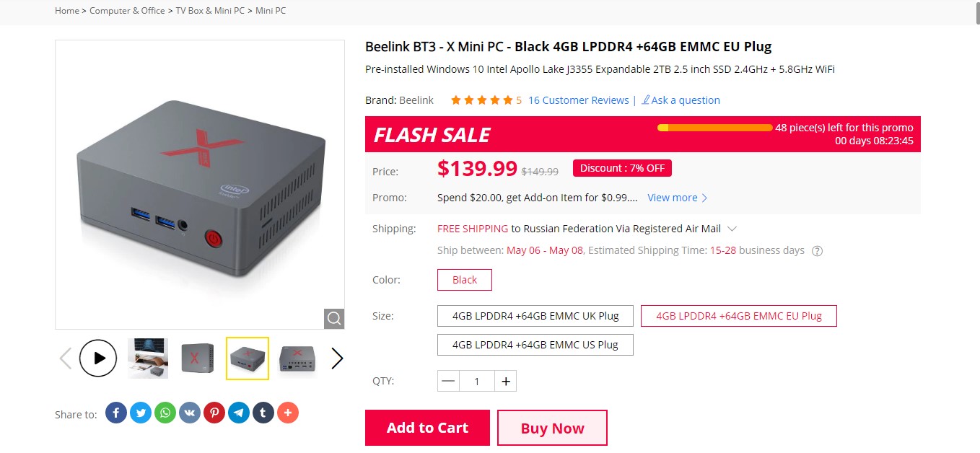
Task: Click the image magnifier zoom icon
Action: pyautogui.click(x=333, y=318)
